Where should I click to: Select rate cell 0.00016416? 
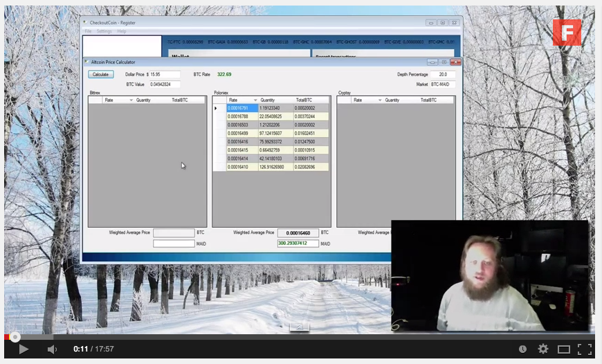coord(242,142)
